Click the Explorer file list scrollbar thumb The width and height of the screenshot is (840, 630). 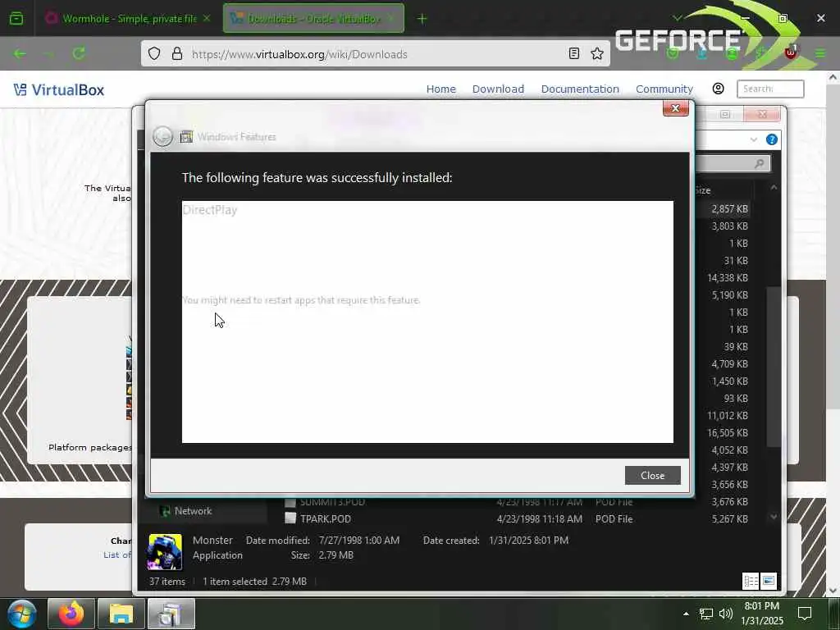point(774,367)
